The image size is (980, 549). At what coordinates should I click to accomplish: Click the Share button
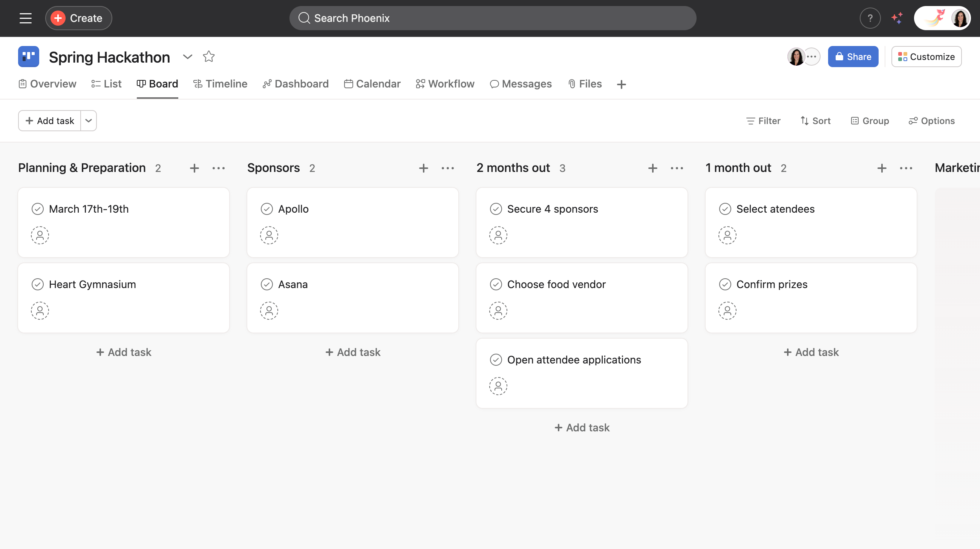point(853,57)
